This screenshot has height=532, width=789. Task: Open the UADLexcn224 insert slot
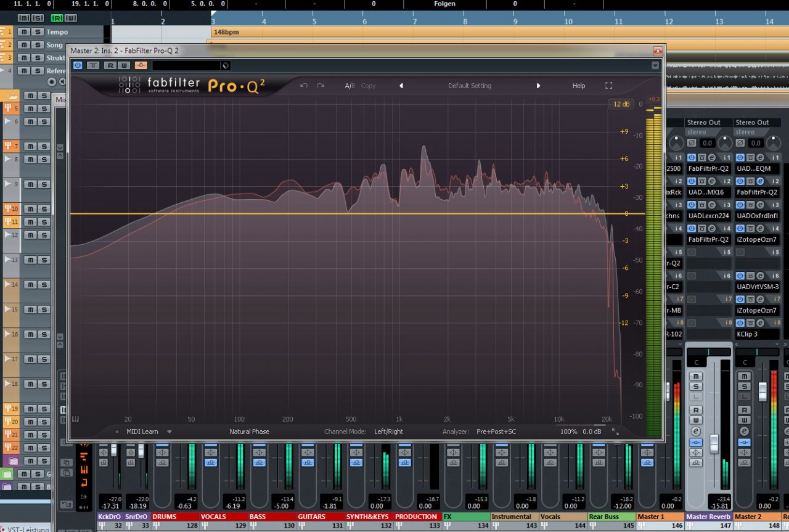(708, 216)
